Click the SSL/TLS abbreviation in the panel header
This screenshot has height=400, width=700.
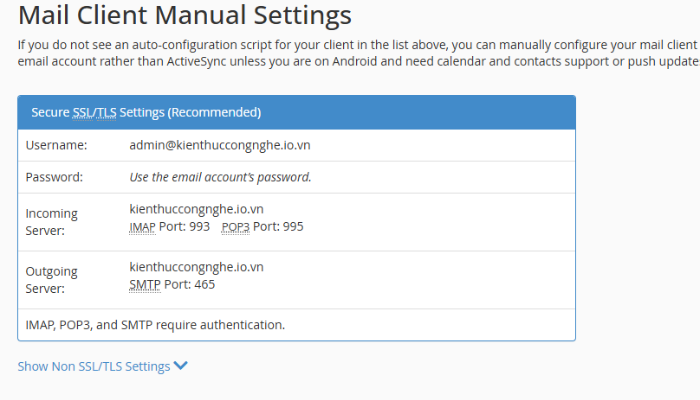coord(94,112)
